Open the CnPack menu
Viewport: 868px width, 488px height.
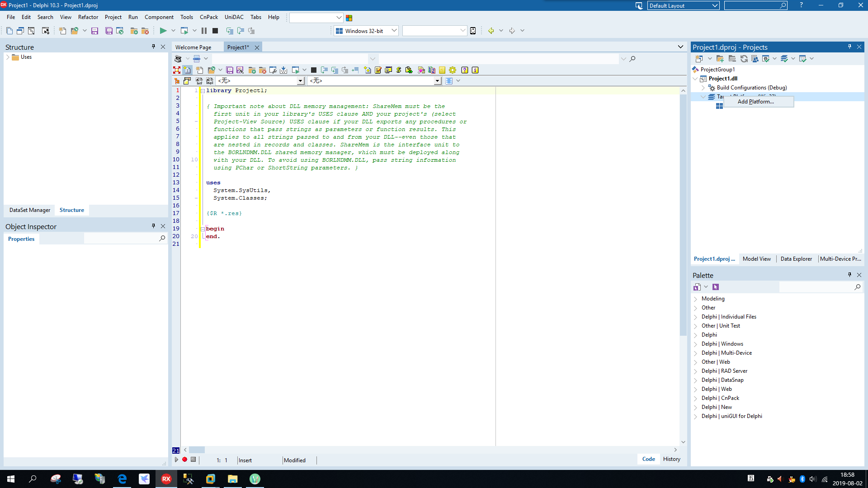coord(209,17)
